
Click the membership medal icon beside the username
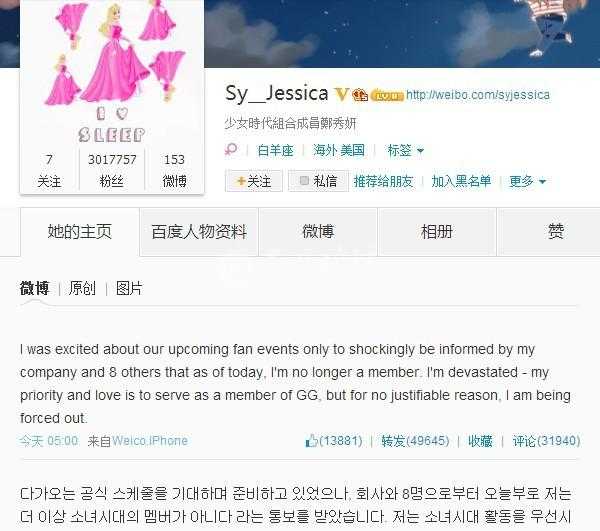pos(360,94)
